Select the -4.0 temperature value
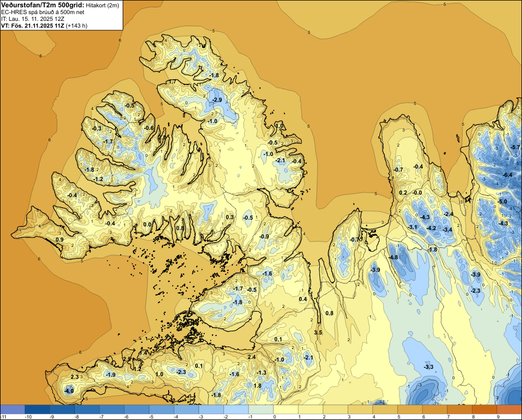522x420 pixels. (x=69, y=391)
